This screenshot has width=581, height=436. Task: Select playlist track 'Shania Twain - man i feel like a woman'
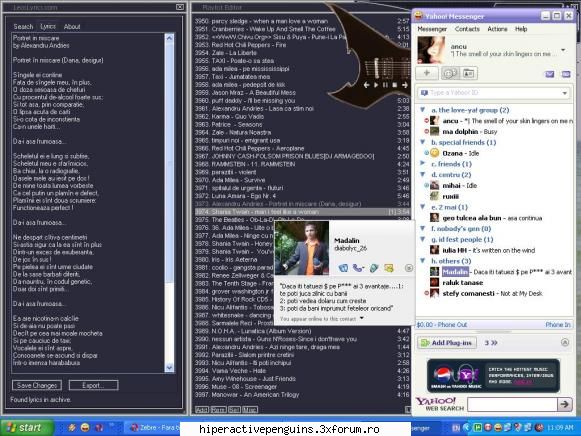[302, 212]
